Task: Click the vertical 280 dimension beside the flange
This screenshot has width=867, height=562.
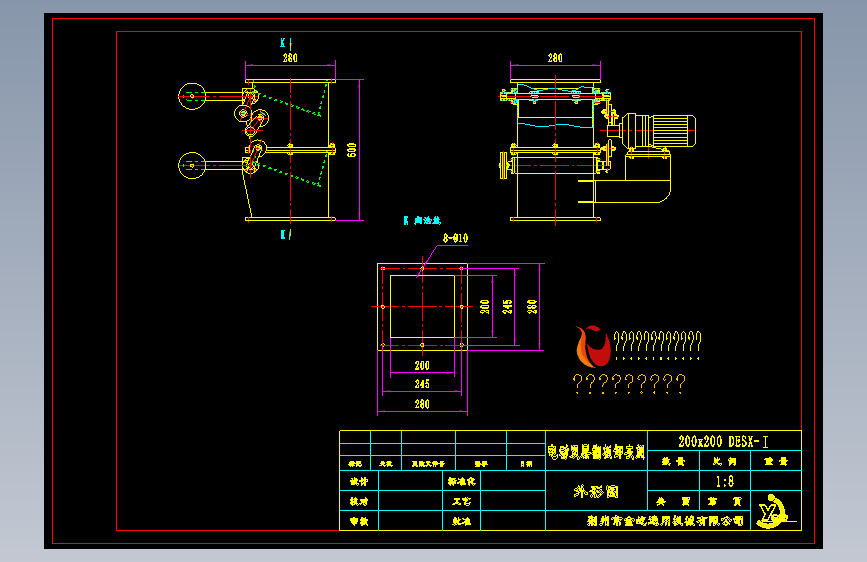Action: point(532,306)
